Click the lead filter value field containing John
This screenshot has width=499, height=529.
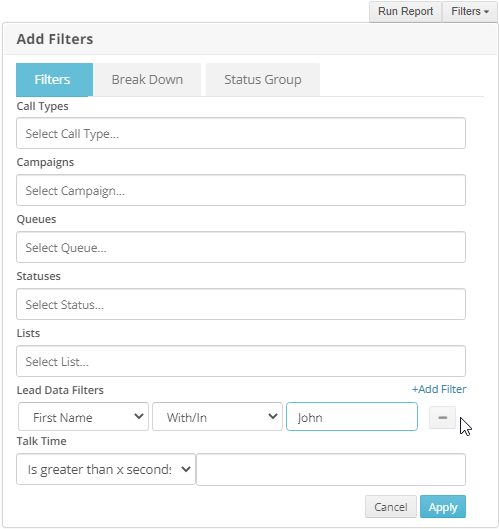[x=352, y=417]
